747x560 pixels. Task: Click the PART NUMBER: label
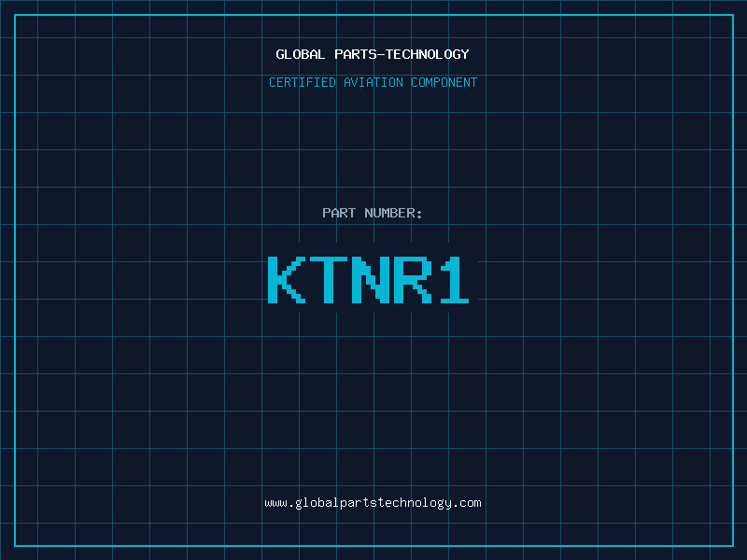[x=373, y=213]
